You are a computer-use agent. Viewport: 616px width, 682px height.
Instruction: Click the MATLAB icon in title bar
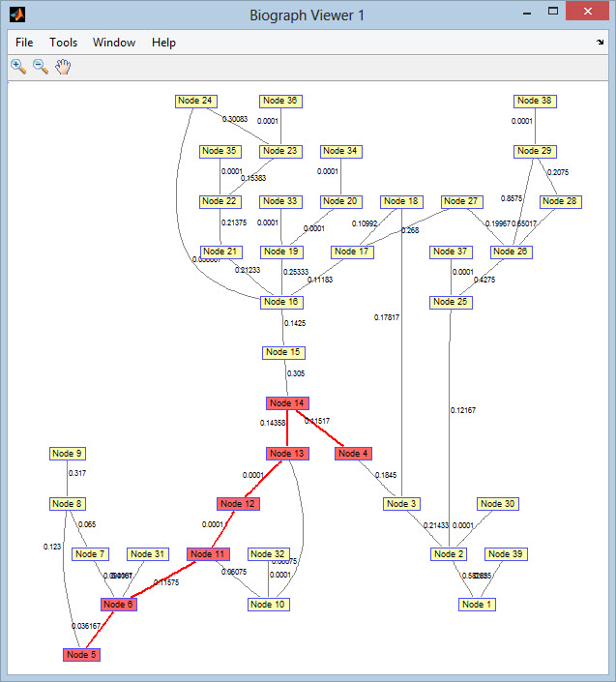click(x=16, y=15)
